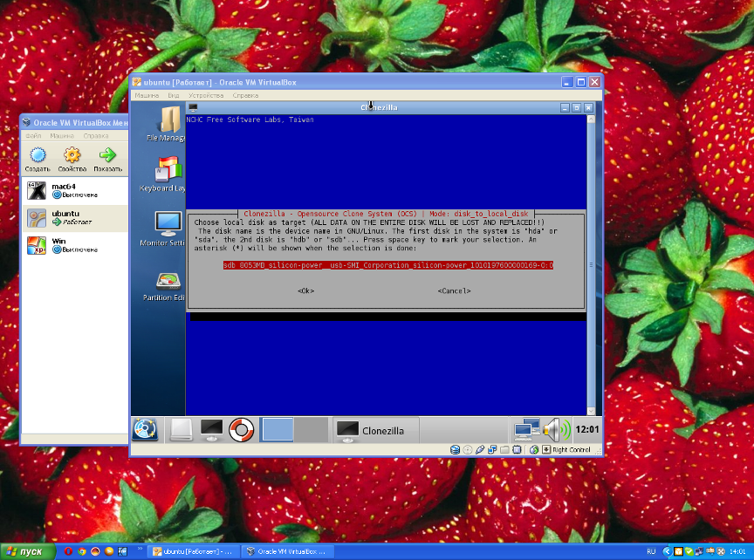Click Показать arrow button in VirtualBox Manager
This screenshot has height=560, width=754.
click(x=107, y=160)
